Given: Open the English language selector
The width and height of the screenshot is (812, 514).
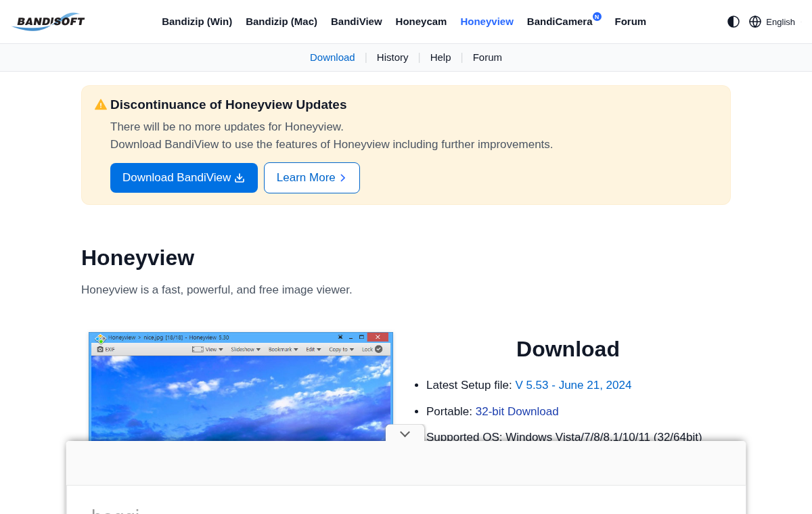Looking at the screenshot, I should click(780, 22).
